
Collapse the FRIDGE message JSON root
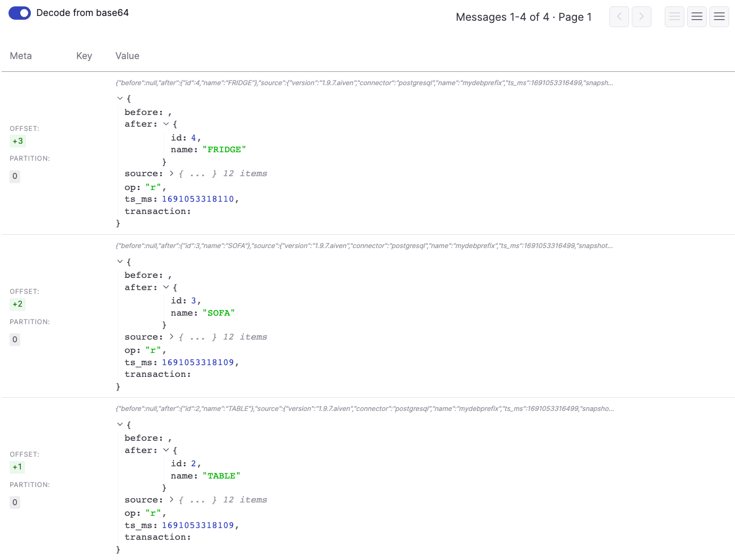[120, 98]
